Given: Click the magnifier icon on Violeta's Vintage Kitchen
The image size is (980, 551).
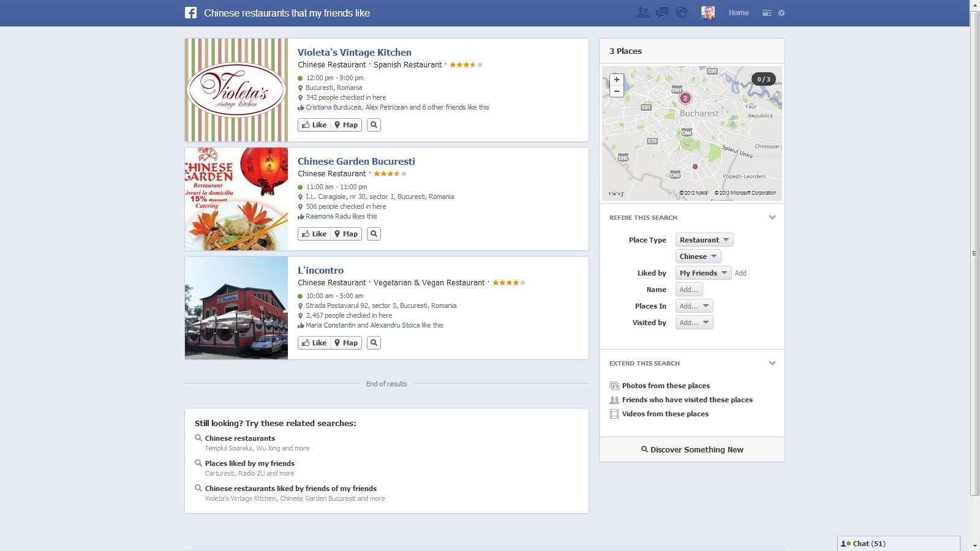Looking at the screenshot, I should click(373, 124).
